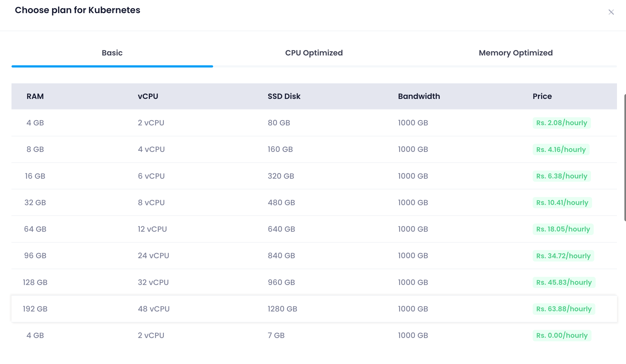Select the 32 GB RAM cell

[35, 202]
